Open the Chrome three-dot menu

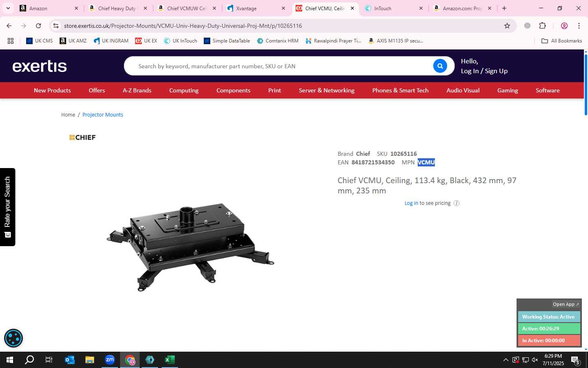click(x=579, y=26)
